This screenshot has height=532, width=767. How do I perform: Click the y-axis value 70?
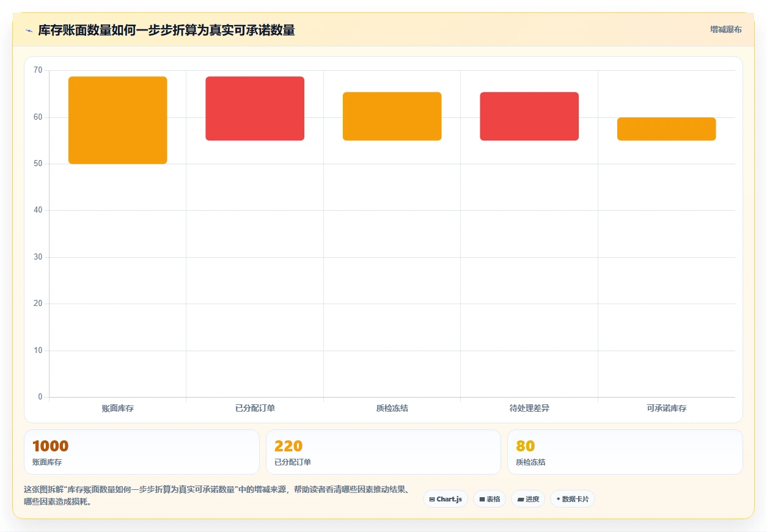click(38, 70)
